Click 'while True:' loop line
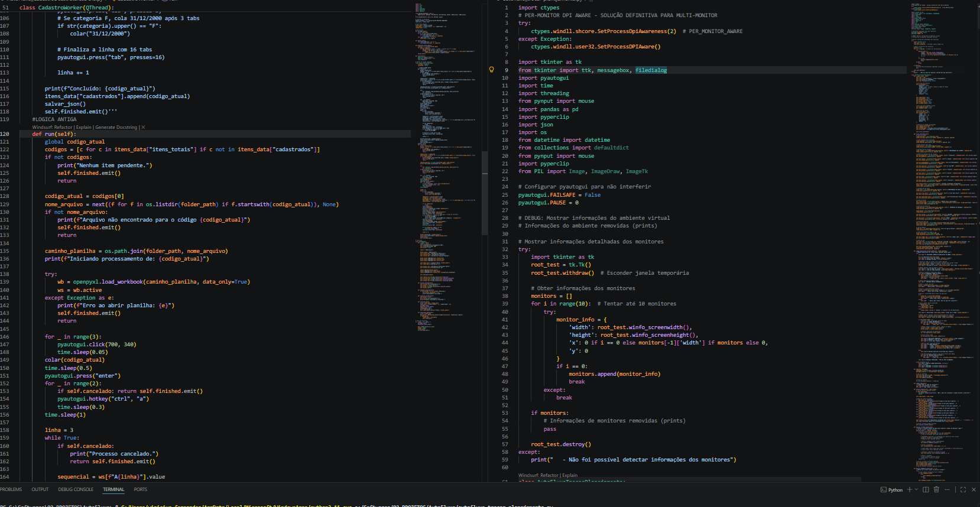This screenshot has width=980, height=507. click(62, 438)
